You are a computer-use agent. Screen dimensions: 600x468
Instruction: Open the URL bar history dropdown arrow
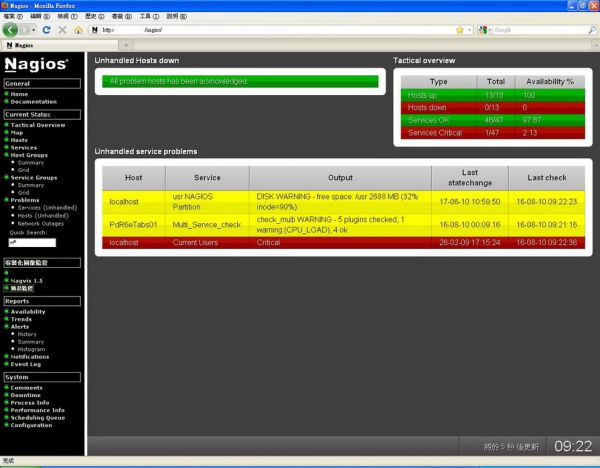tap(471, 30)
